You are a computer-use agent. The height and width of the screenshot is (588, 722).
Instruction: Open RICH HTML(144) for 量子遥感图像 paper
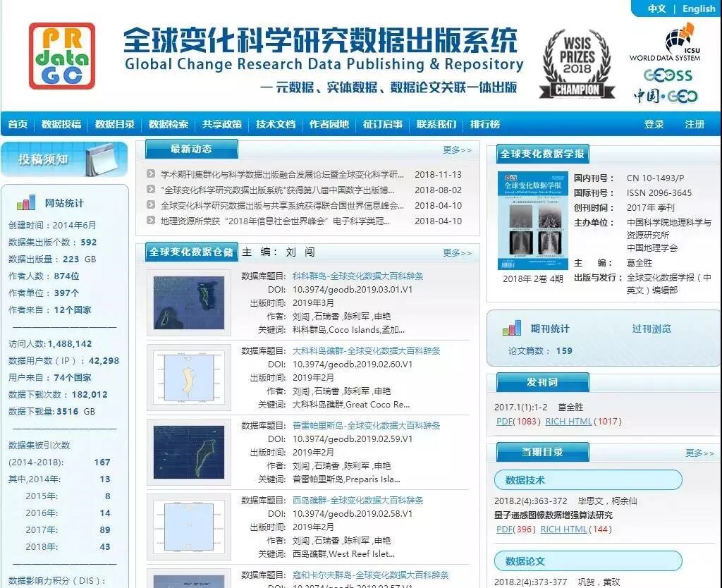tap(576, 529)
